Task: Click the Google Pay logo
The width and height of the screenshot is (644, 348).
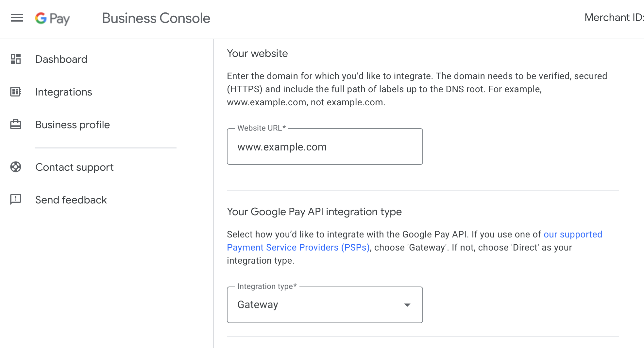Action: 53,19
